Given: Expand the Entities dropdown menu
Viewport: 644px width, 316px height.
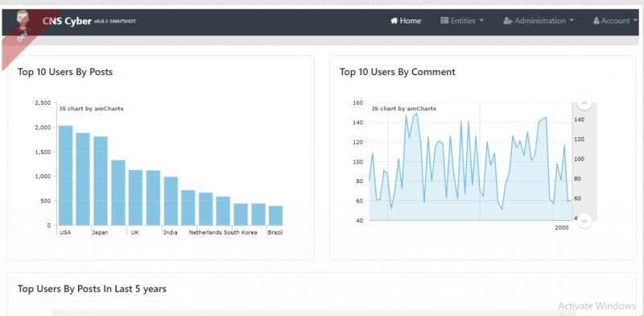Looking at the screenshot, I should tap(462, 21).
